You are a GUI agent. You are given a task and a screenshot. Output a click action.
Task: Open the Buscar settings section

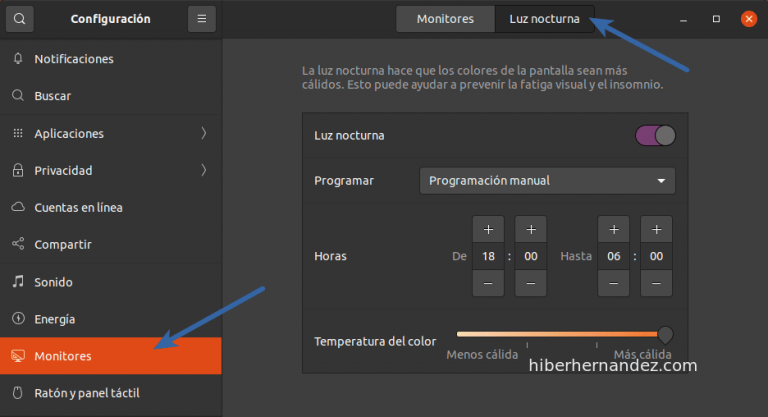point(52,96)
